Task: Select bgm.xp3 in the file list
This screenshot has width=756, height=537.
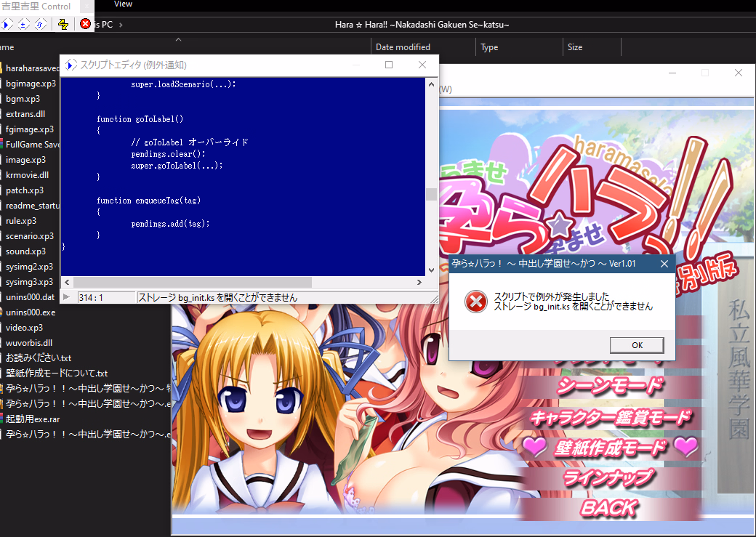Action: (23, 99)
